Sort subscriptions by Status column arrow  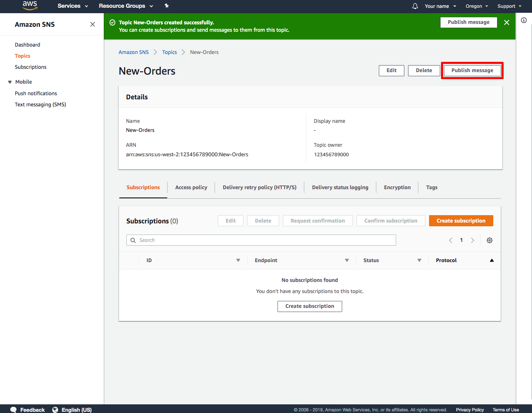[419, 260]
